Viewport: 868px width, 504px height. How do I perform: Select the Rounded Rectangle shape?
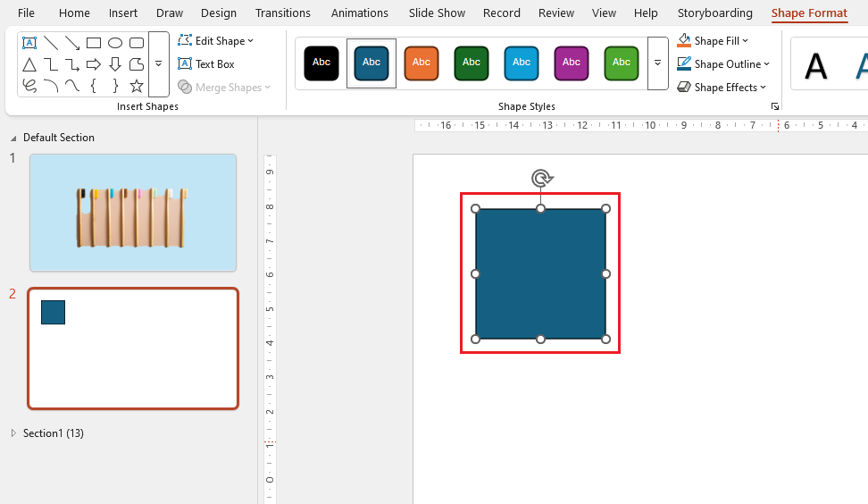point(136,43)
